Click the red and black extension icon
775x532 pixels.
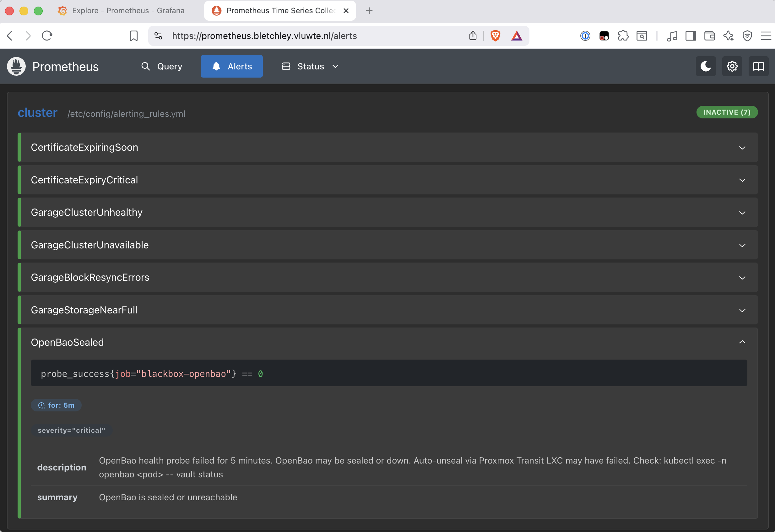click(604, 36)
